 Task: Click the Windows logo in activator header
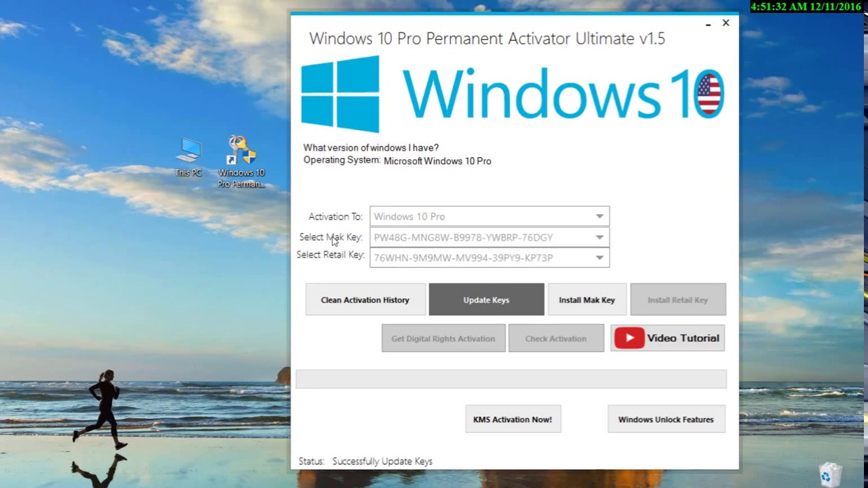tap(340, 94)
